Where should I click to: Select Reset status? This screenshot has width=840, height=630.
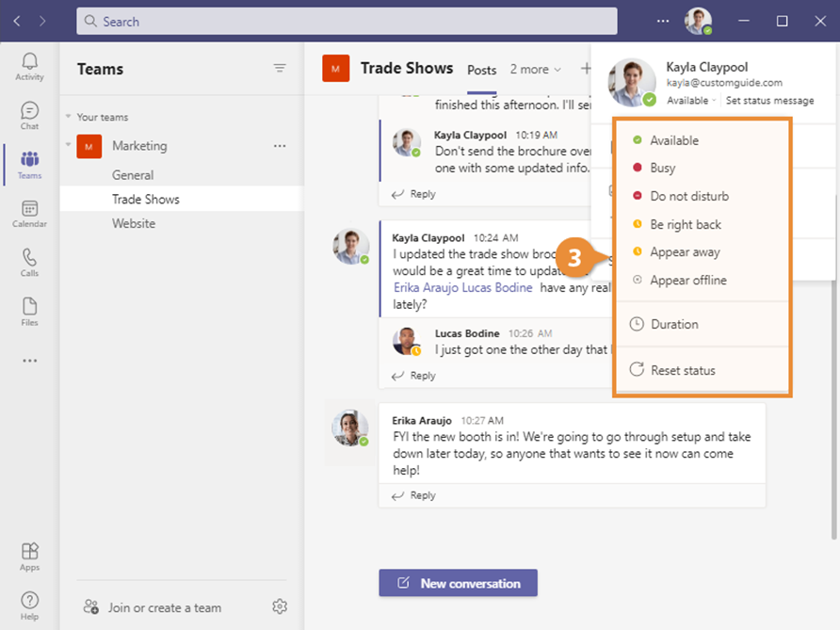click(x=703, y=370)
